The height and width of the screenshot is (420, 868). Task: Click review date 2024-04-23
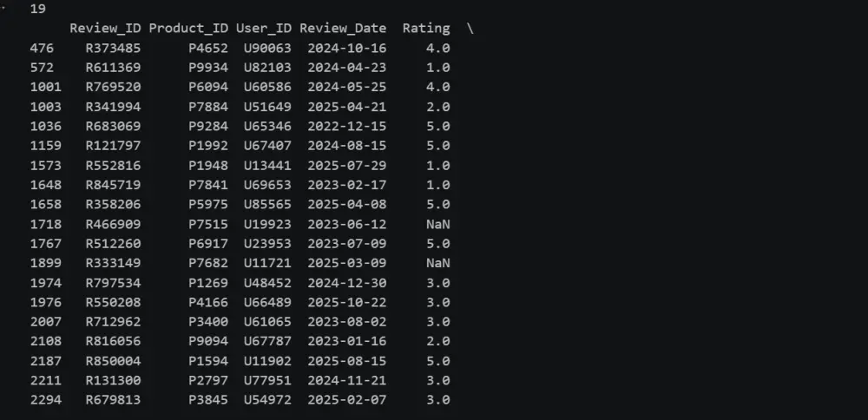click(346, 68)
